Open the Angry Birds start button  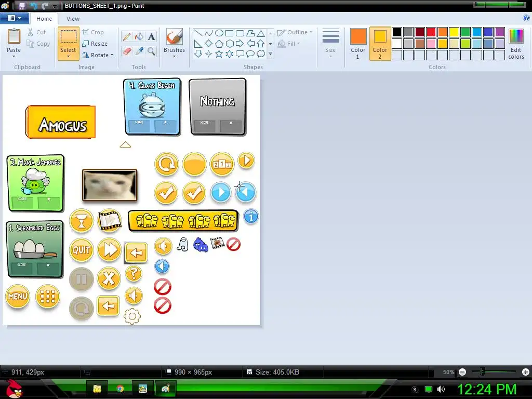pyautogui.click(x=14, y=389)
